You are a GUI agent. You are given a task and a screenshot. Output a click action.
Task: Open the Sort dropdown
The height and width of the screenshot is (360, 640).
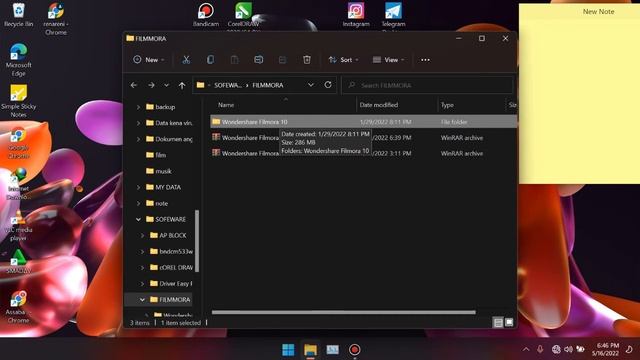click(x=344, y=60)
